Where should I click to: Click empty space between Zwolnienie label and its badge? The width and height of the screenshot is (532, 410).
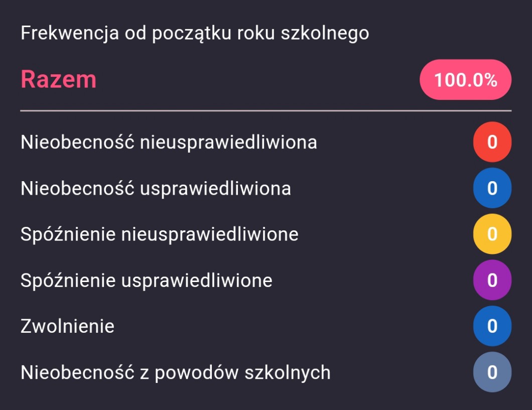pos(291,326)
